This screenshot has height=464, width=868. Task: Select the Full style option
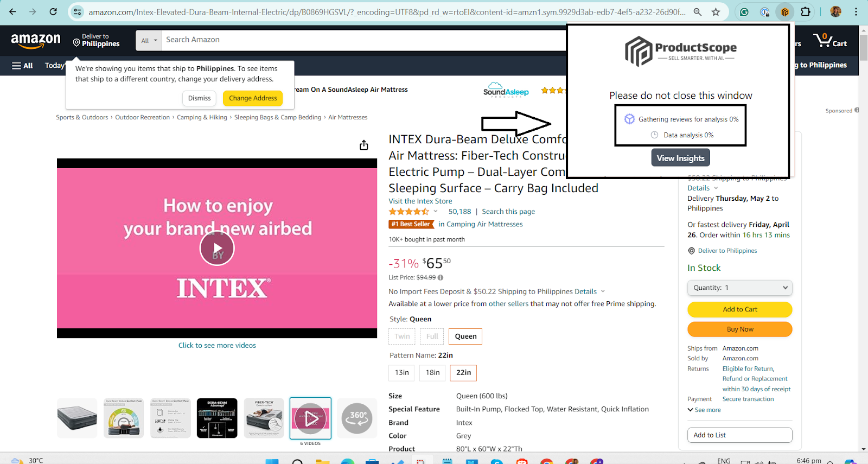click(432, 336)
